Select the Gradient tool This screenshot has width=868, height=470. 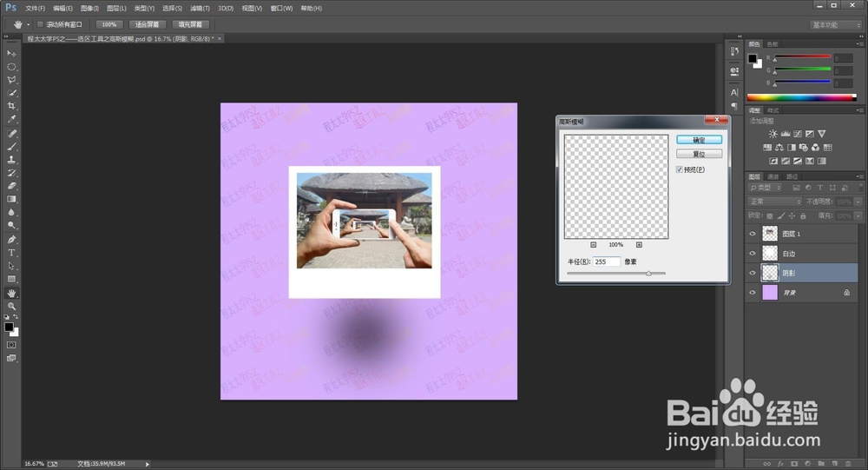11,199
